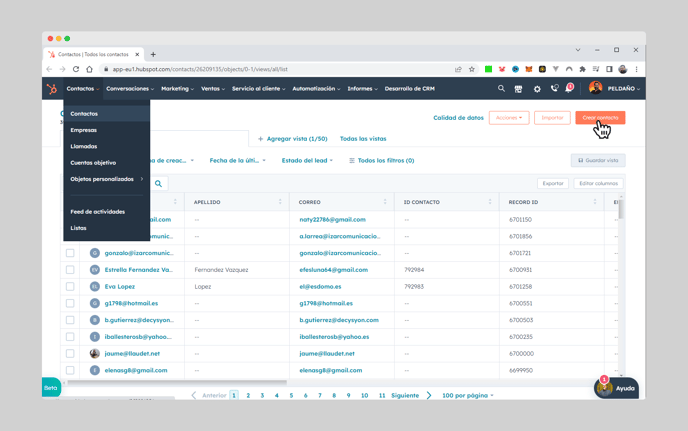
Task: Open a new browser tab with plus
Action: pyautogui.click(x=153, y=54)
